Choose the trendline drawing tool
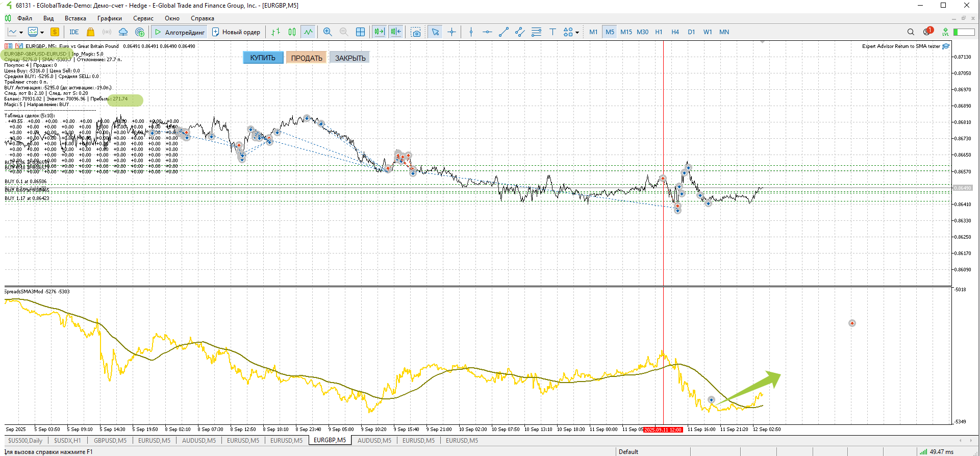The image size is (980, 456). [x=504, y=32]
